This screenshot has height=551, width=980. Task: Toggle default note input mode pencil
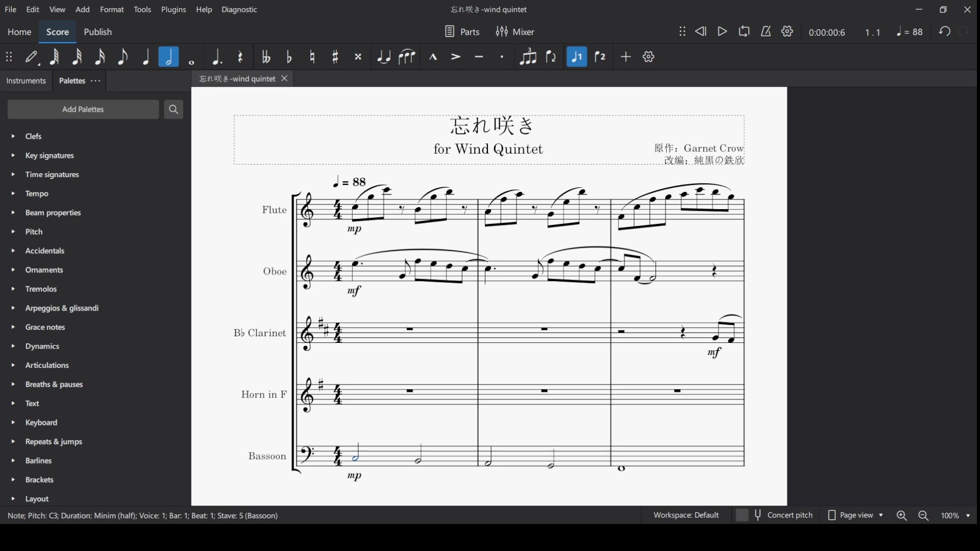coord(32,57)
